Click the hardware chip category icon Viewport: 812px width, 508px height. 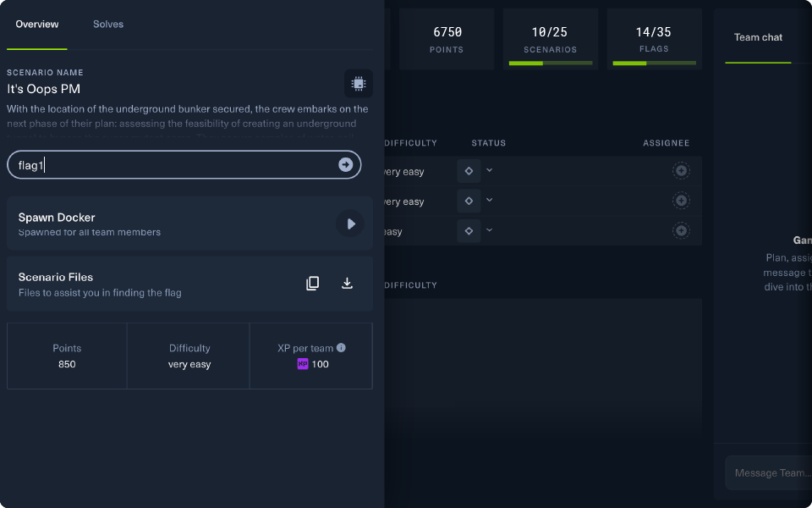click(359, 84)
